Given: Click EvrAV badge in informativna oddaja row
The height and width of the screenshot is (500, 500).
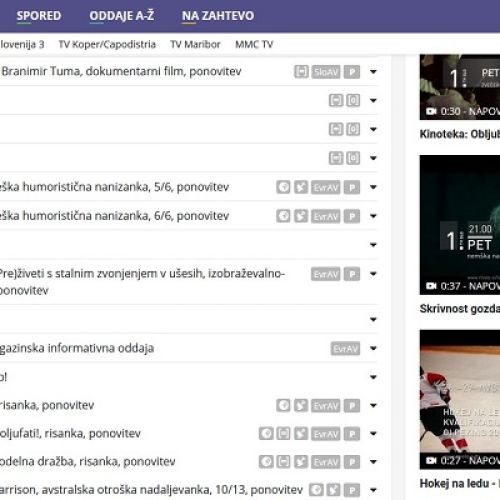Looking at the screenshot, I should coord(345,348).
